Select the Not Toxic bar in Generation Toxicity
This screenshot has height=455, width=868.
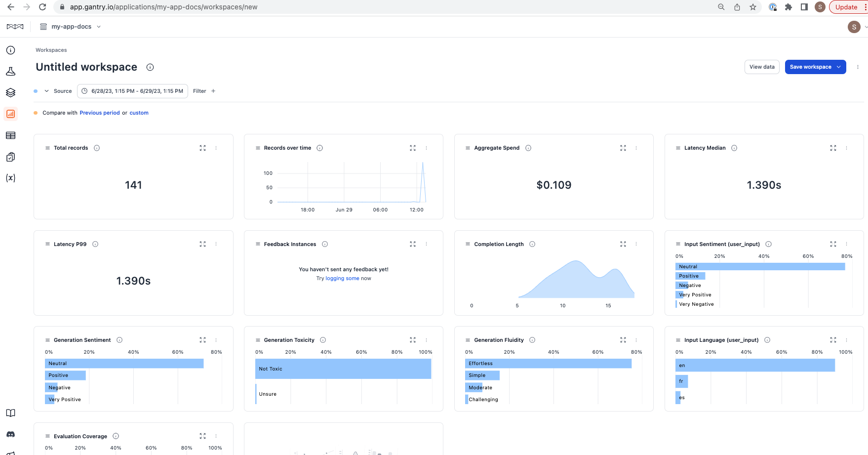click(x=343, y=369)
